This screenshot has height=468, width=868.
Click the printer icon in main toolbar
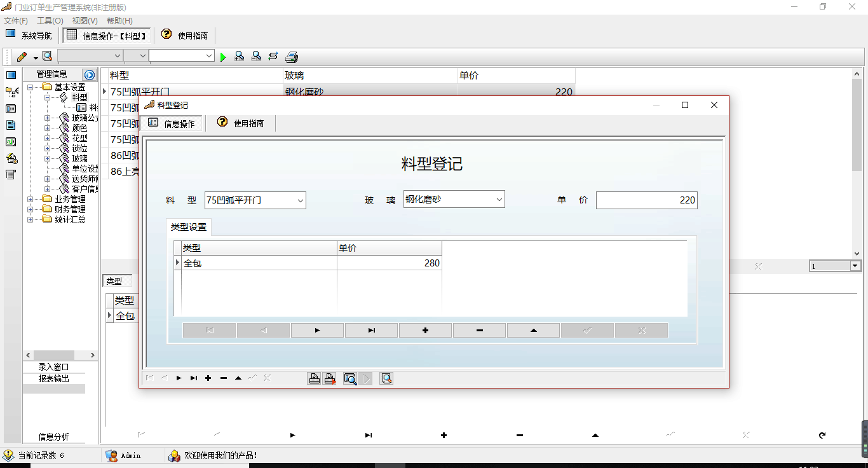[x=292, y=57]
